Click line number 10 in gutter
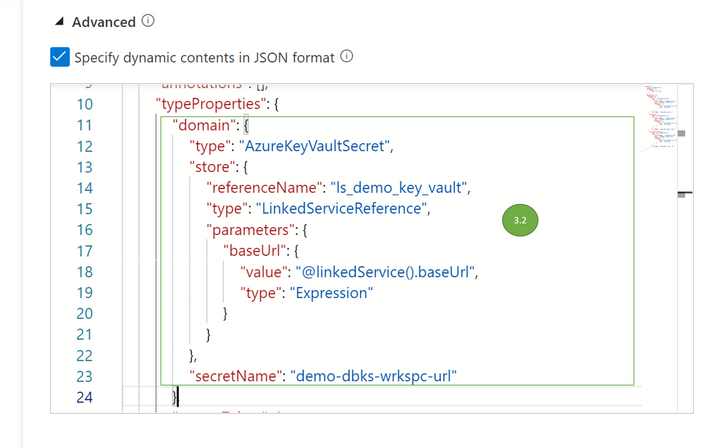This screenshot has height=448, width=720. click(x=84, y=104)
